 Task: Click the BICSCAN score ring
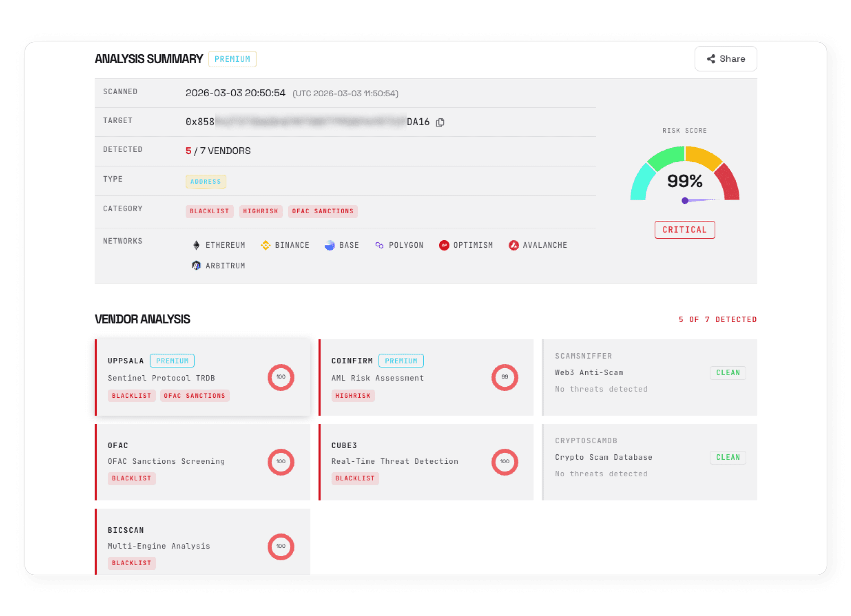tap(281, 547)
